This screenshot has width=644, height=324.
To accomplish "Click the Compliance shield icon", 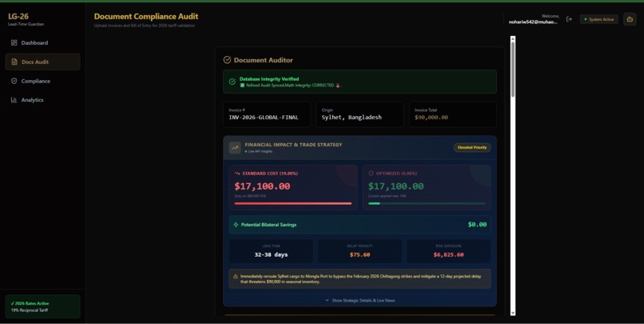I will click(14, 81).
